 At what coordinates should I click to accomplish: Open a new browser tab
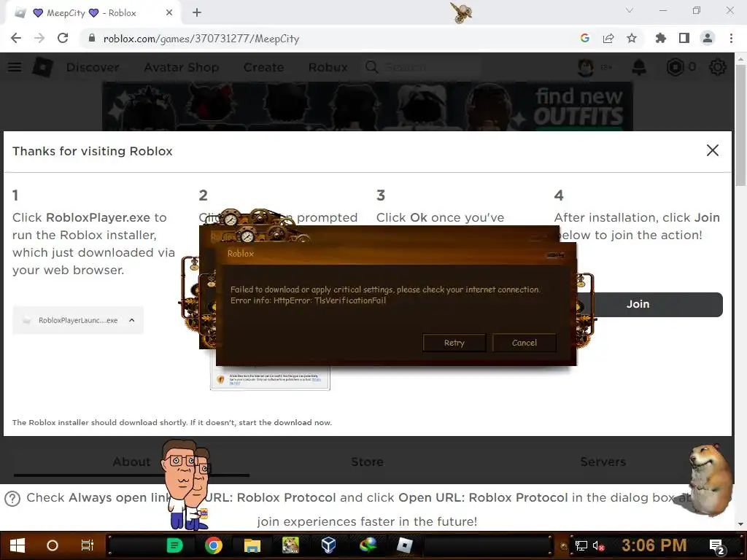(x=197, y=13)
